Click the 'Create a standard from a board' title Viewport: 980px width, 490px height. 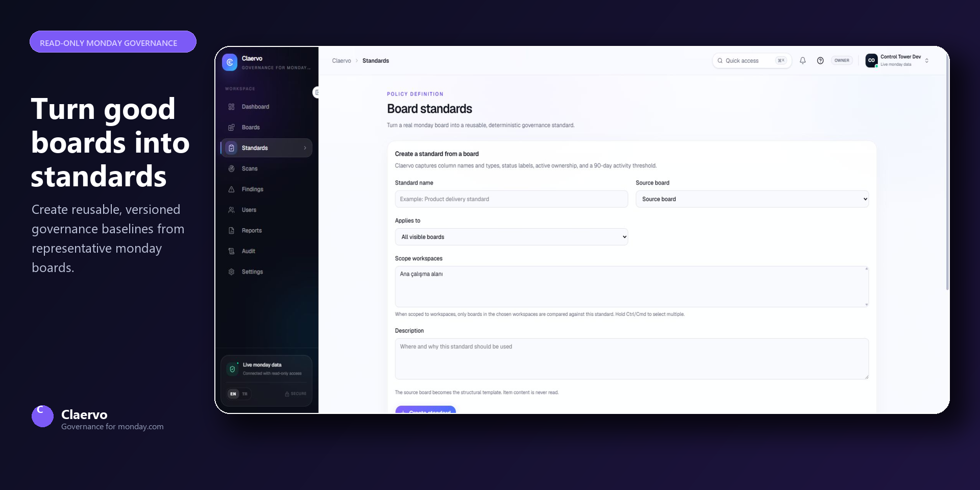[x=436, y=154]
